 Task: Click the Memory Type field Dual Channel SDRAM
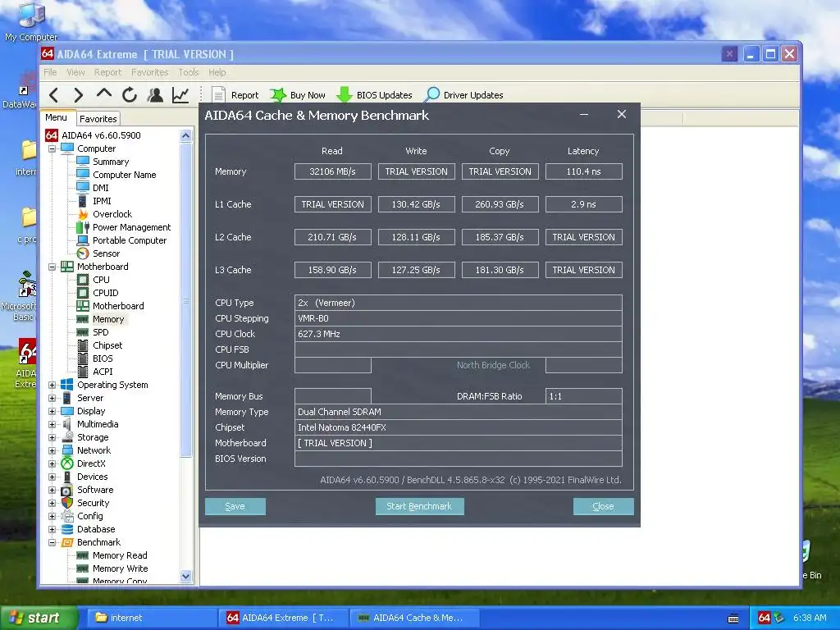tap(458, 412)
